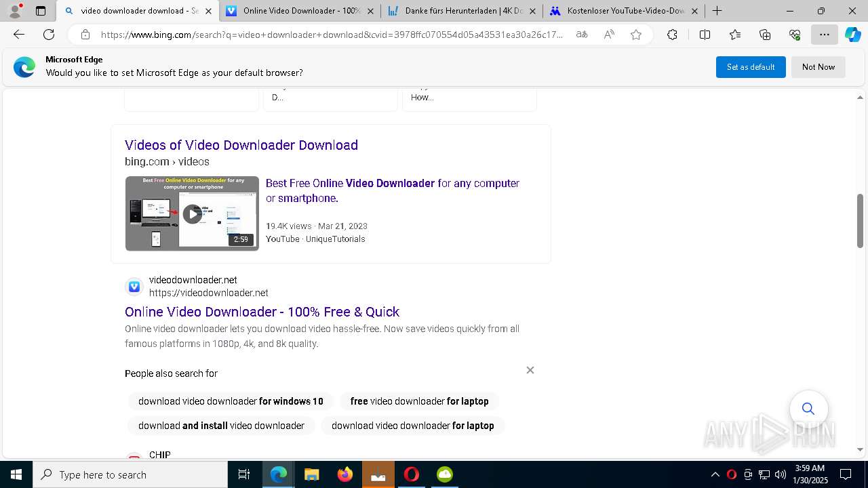
Task: Open the profile icon in Edge title bar
Action: (15, 11)
